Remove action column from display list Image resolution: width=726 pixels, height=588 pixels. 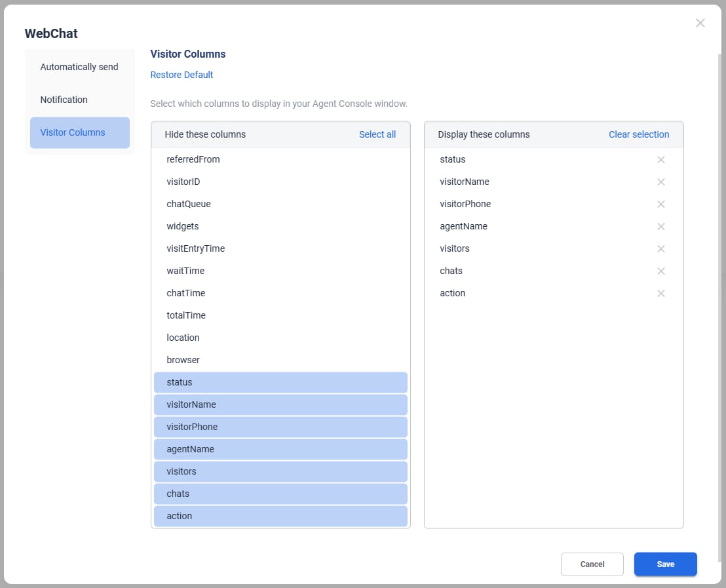coord(660,294)
